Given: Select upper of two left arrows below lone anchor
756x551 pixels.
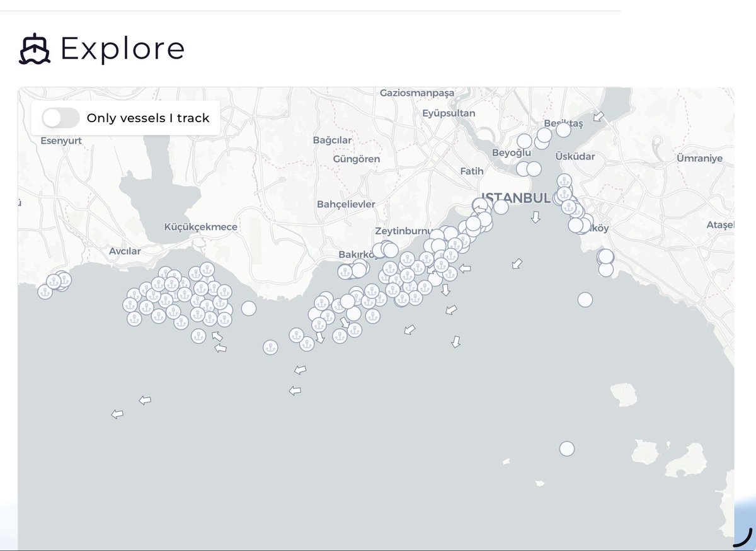Looking at the screenshot, I should tap(301, 370).
